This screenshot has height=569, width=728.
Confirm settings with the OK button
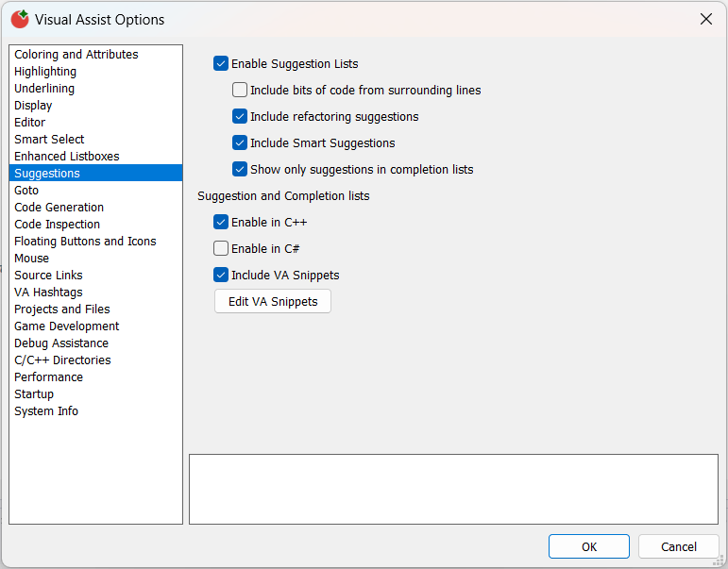click(x=588, y=546)
